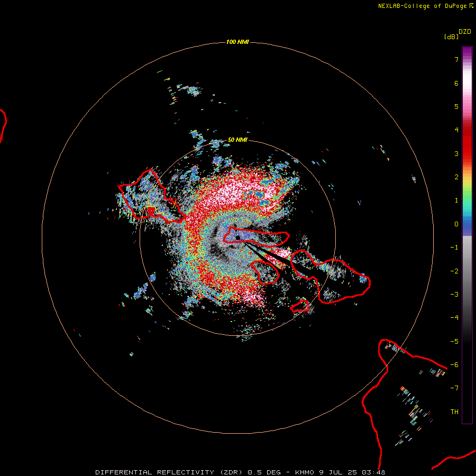Click the black radar site dot at center
476x476 pixels.
(x=237, y=237)
